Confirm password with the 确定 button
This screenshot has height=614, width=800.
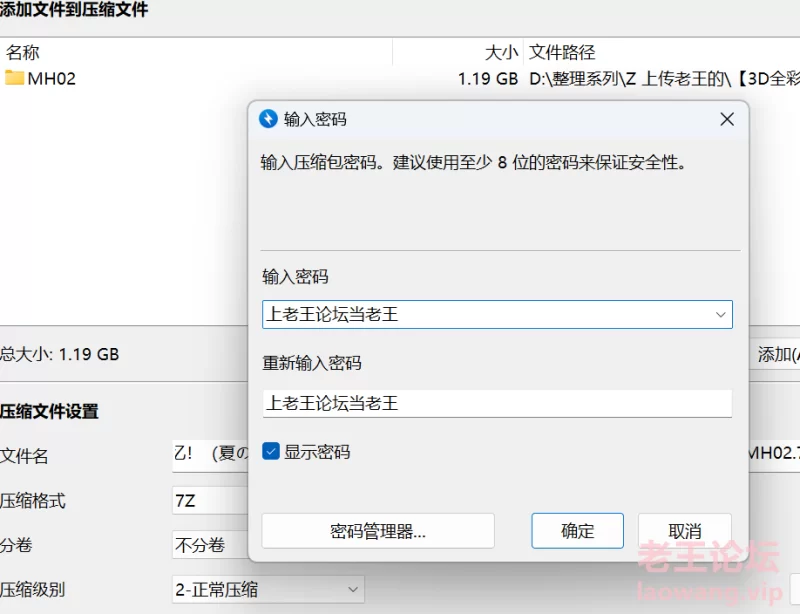[x=577, y=531]
